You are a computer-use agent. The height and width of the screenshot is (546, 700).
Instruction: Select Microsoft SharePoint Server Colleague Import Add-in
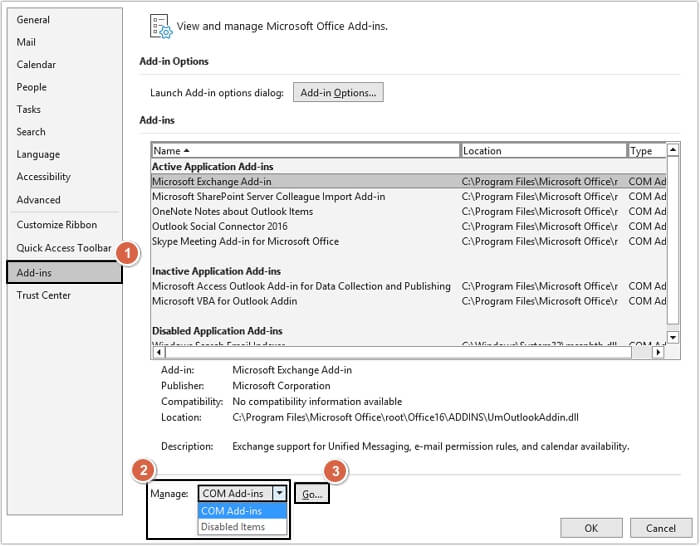click(x=408, y=196)
